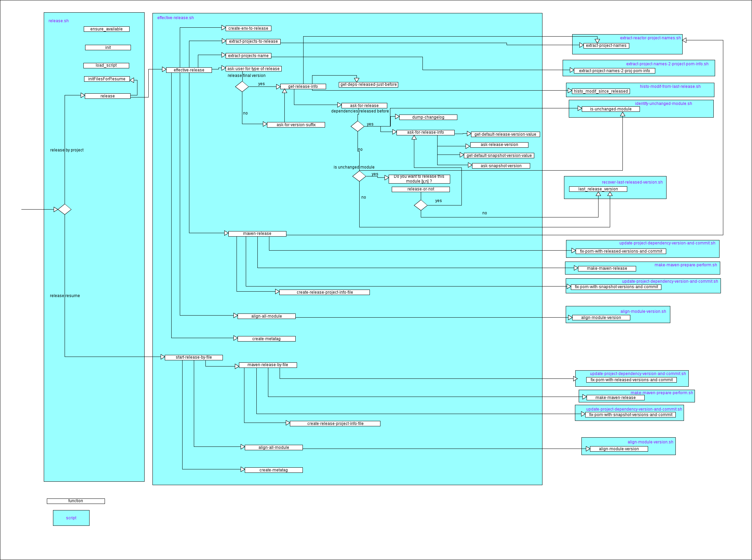Image resolution: width=752 pixels, height=560 pixels.
Task: Click the "release-or-not" function box
Action: (420, 189)
